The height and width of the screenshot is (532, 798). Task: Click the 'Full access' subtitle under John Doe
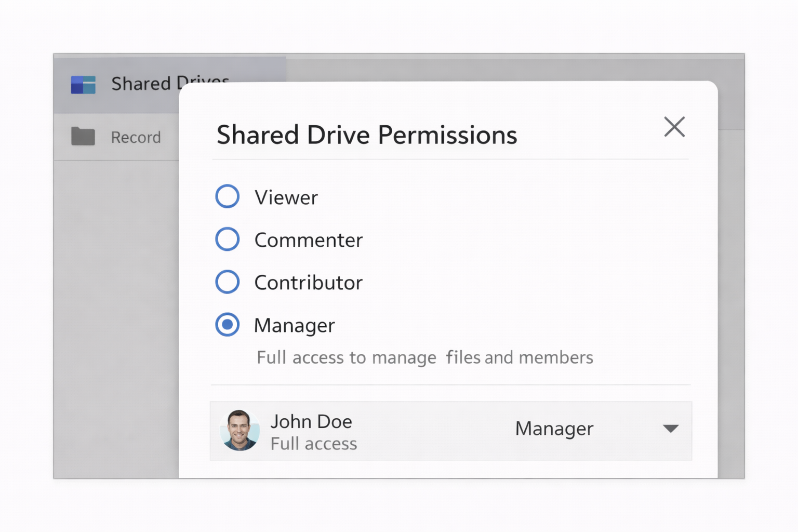313,444
